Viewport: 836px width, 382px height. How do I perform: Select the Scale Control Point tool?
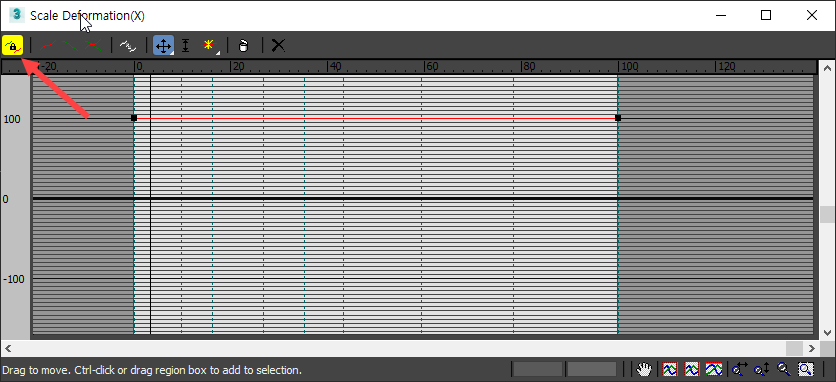tap(186, 45)
